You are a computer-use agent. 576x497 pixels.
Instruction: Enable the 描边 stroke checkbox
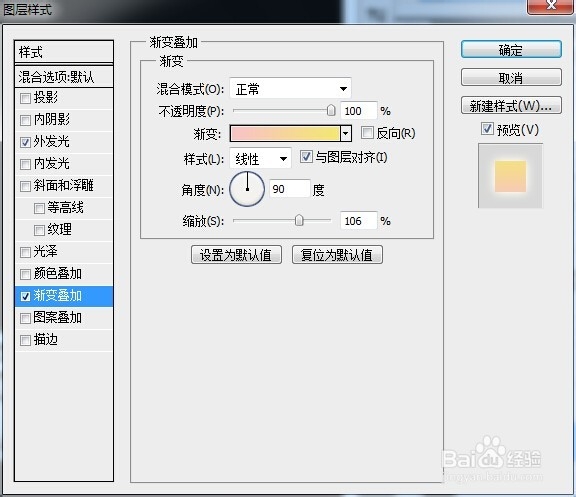click(25, 340)
